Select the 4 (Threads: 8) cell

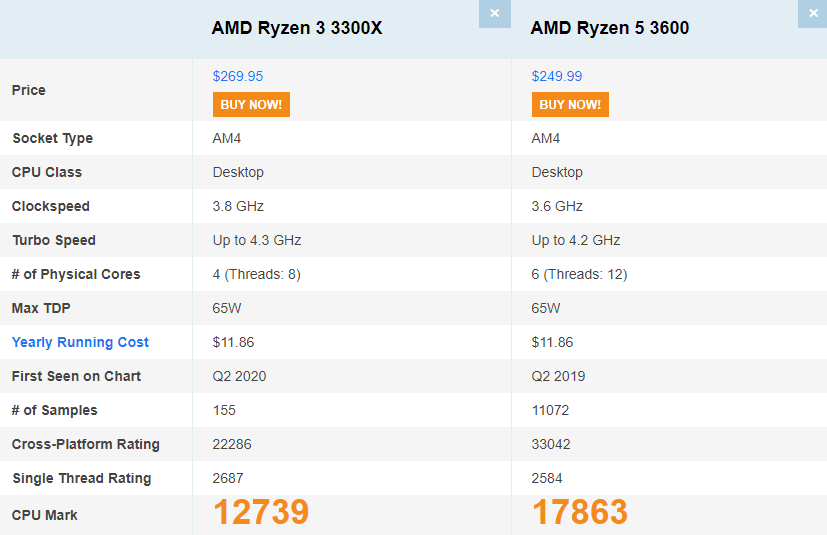(256, 274)
